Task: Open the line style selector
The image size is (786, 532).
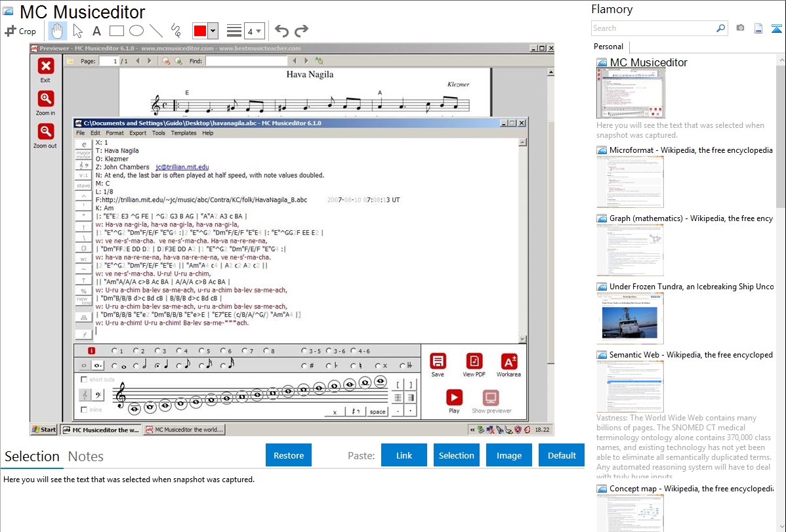Action: [234, 31]
